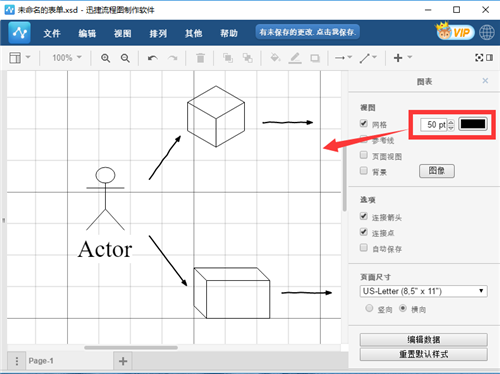Select the cube shape on canvas

click(x=216, y=116)
